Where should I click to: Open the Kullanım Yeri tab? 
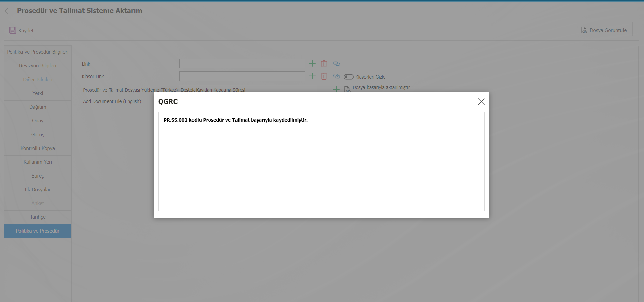click(x=38, y=162)
